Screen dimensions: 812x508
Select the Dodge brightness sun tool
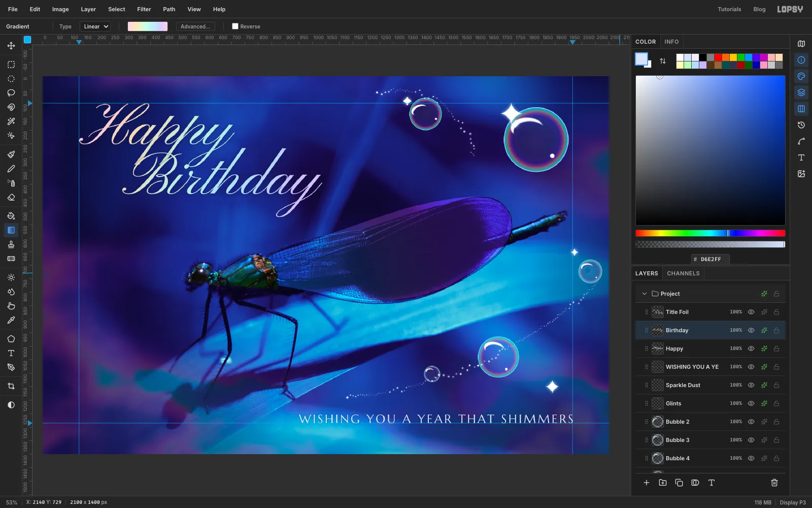pos(11,277)
